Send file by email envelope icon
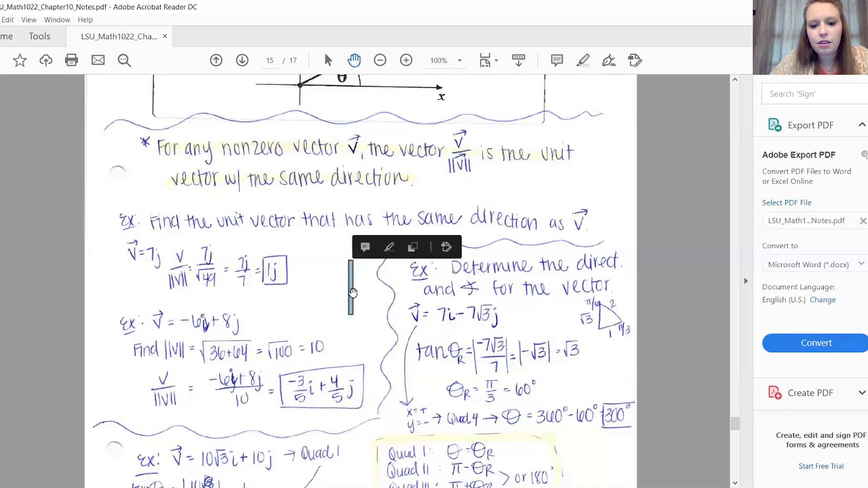The height and width of the screenshot is (488, 868). pyautogui.click(x=98, y=60)
